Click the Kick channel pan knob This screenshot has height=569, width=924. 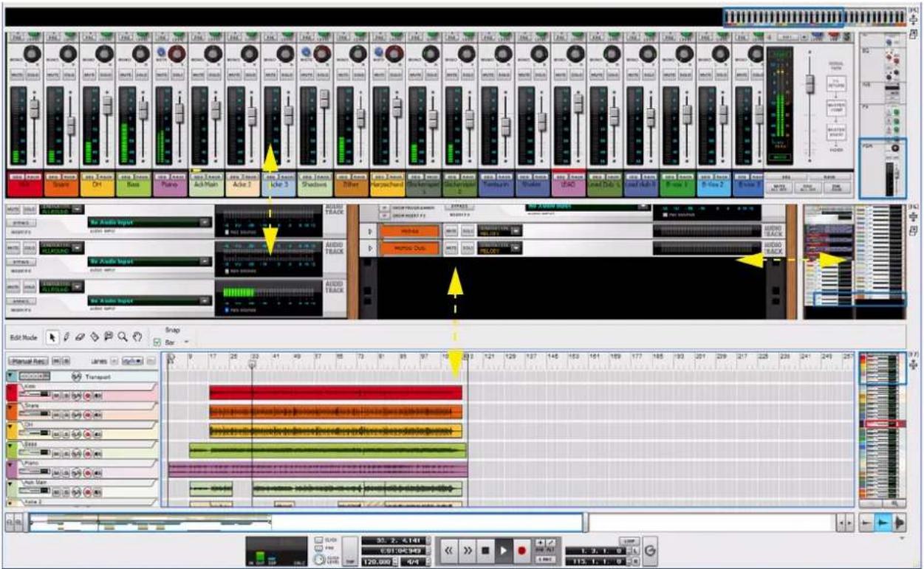31,53
